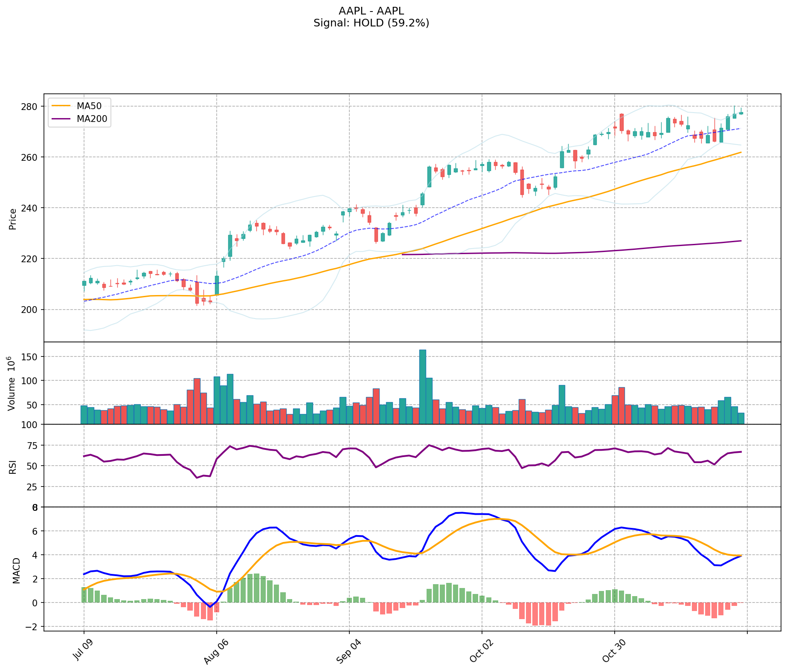The height and width of the screenshot is (672, 787).
Task: Click the tallest volume bar in September
Action: point(422,386)
